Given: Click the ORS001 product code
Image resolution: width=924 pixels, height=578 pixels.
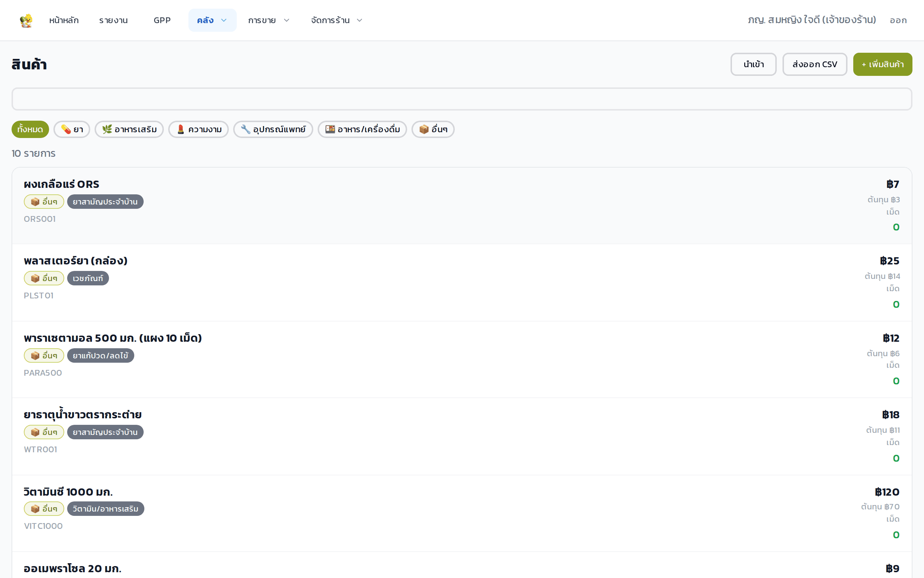Looking at the screenshot, I should click(40, 219).
